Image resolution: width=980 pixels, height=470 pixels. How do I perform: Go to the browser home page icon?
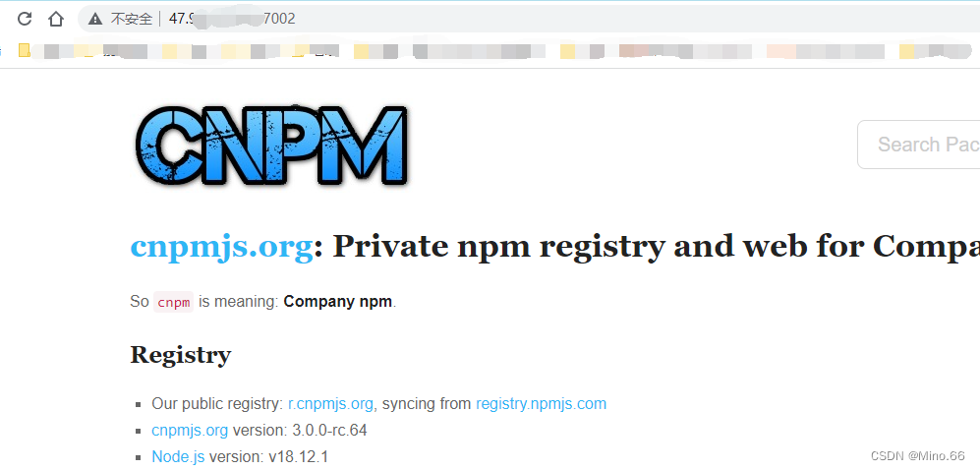click(56, 19)
